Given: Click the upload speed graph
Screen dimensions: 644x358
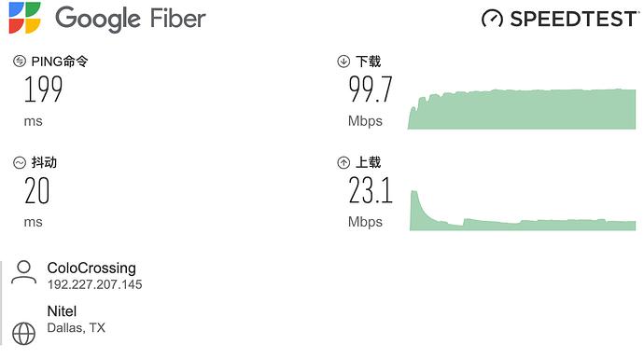Looking at the screenshot, I should point(523,211).
